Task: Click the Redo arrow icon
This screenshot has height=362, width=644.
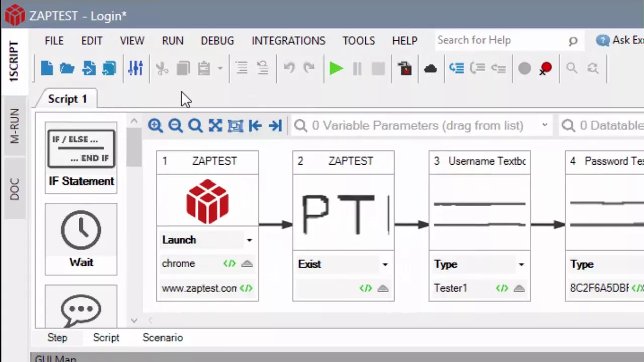Action: (309, 68)
